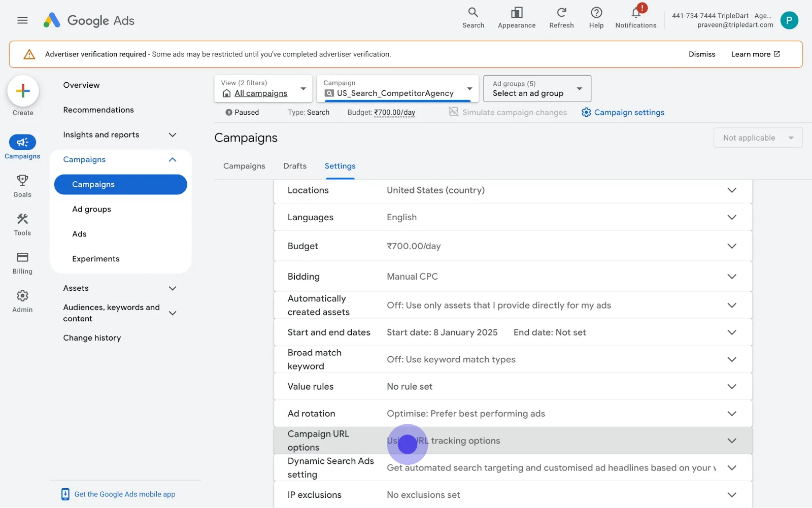Expand the Ad rotation row
This screenshot has width=812, height=508.
(x=513, y=414)
